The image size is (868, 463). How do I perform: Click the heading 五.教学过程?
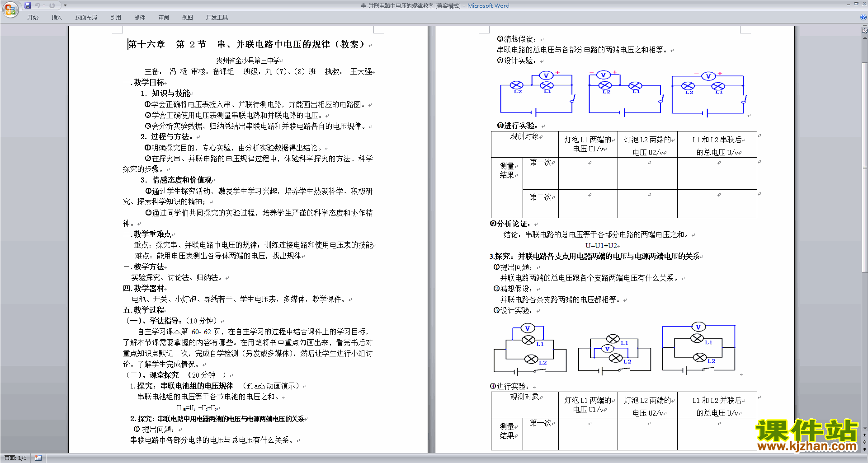click(x=143, y=310)
